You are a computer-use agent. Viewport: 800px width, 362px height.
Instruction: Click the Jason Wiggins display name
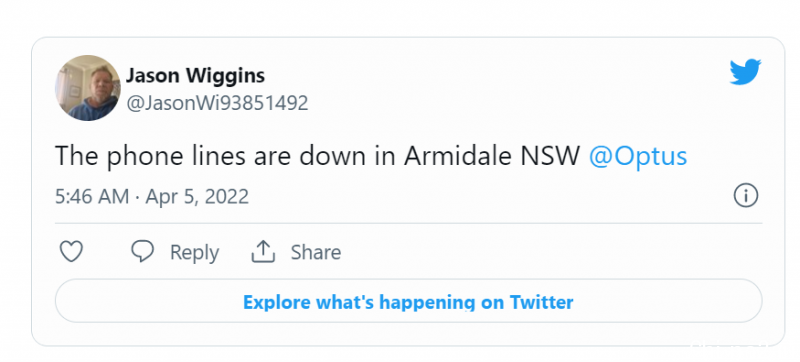tap(195, 76)
